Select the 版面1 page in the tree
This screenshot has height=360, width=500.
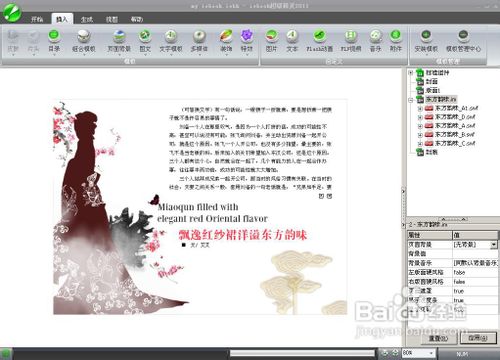click(x=433, y=90)
